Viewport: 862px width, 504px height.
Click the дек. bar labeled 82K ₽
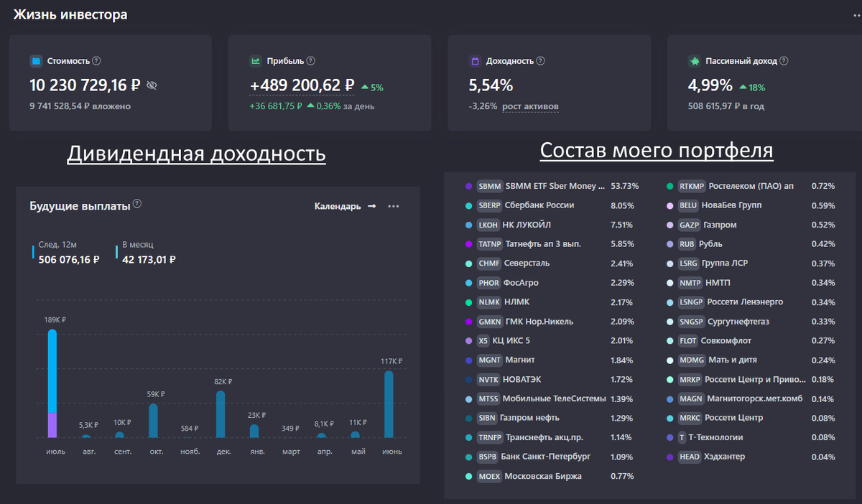click(221, 414)
